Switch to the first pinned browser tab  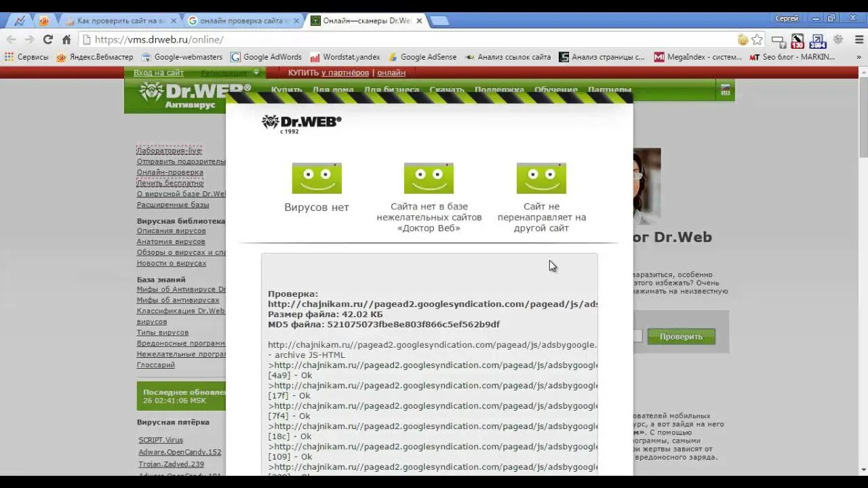coord(20,20)
